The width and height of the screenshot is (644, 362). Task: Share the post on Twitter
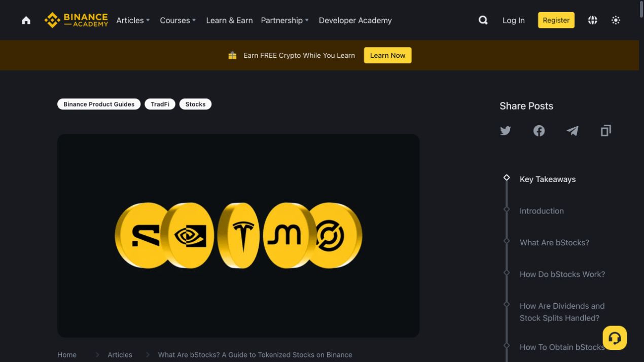click(x=506, y=131)
